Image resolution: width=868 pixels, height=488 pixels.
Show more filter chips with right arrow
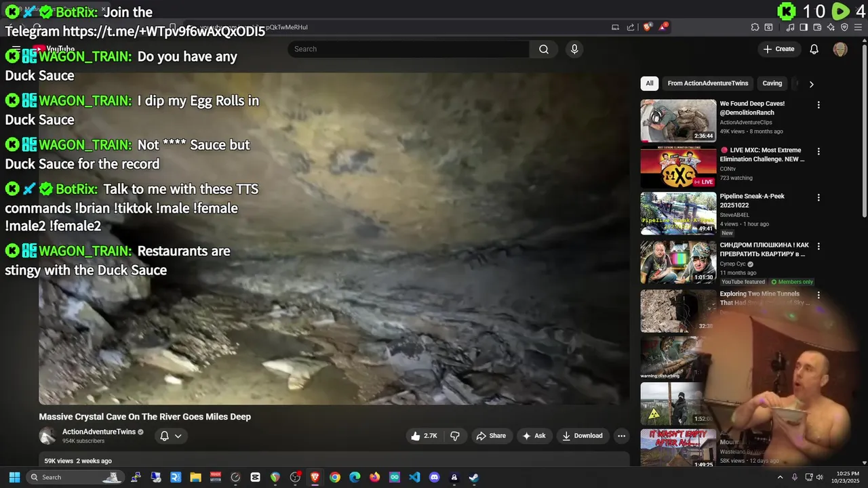click(811, 84)
